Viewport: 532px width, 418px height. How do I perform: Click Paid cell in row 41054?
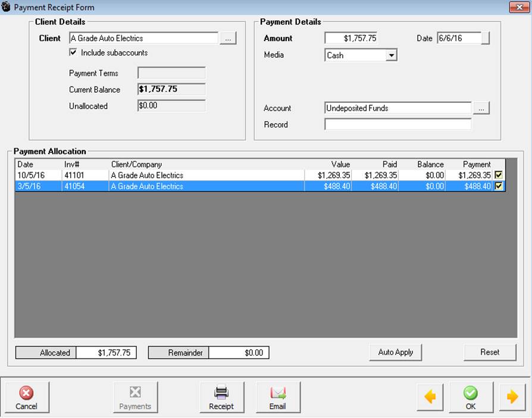click(x=375, y=186)
